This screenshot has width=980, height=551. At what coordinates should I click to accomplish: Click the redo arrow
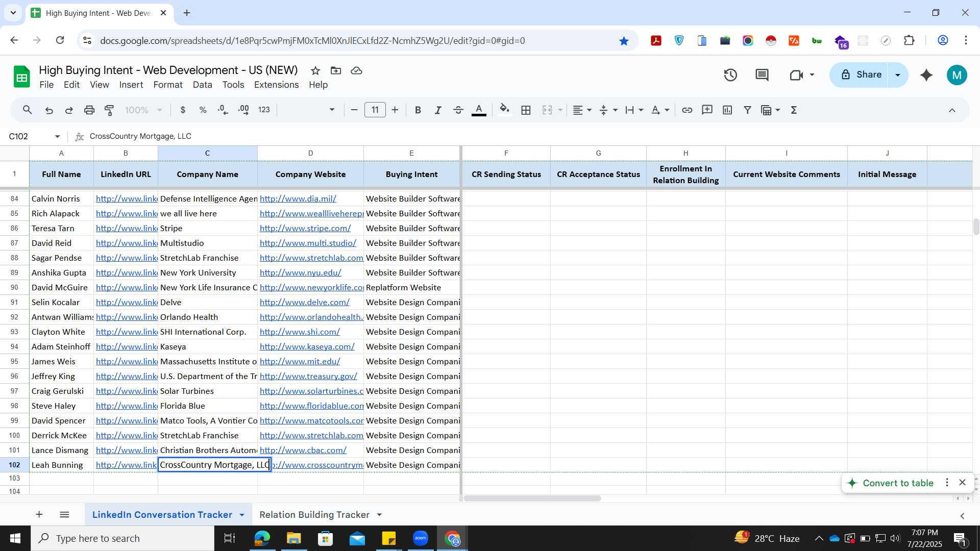(x=69, y=110)
